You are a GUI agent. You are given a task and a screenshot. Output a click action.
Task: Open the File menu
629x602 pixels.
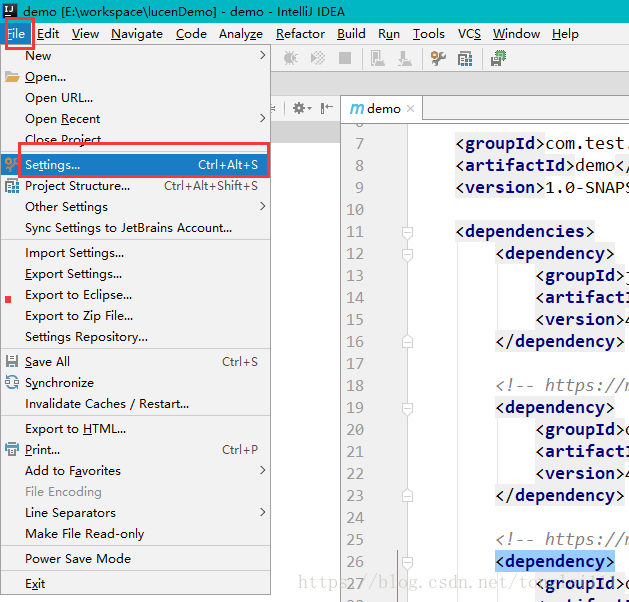(17, 34)
